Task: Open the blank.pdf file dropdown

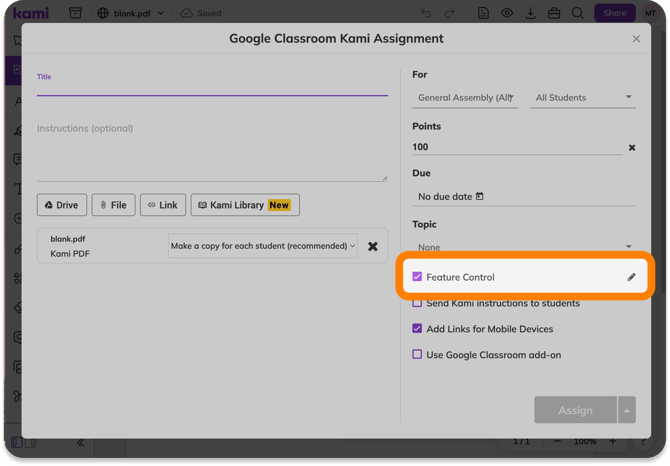Action: (x=161, y=13)
